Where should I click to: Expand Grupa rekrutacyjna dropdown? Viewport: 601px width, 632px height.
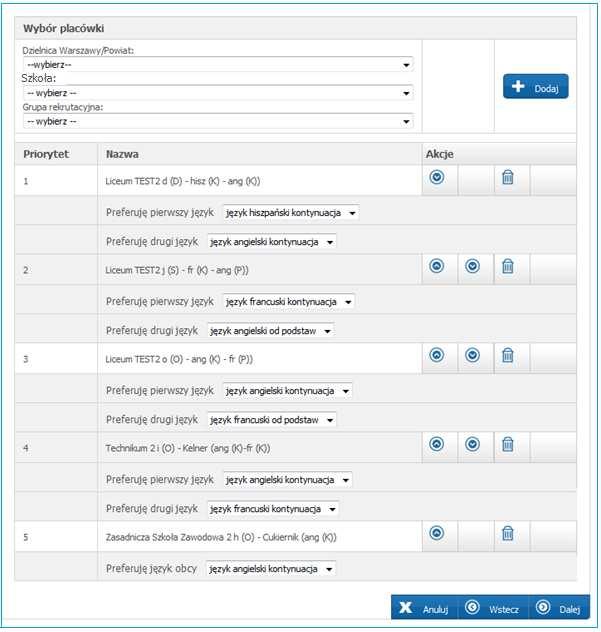click(218, 121)
